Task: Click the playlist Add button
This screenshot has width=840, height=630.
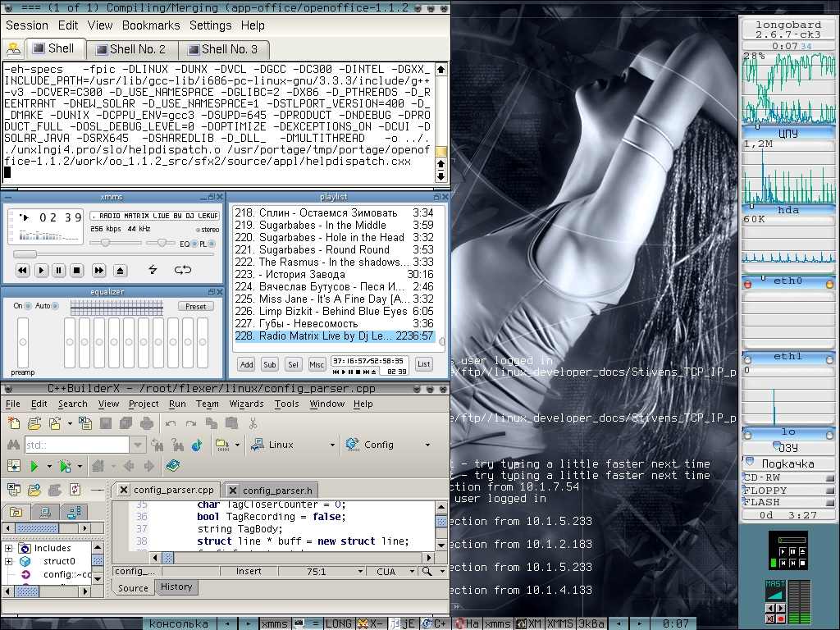Action: (246, 364)
